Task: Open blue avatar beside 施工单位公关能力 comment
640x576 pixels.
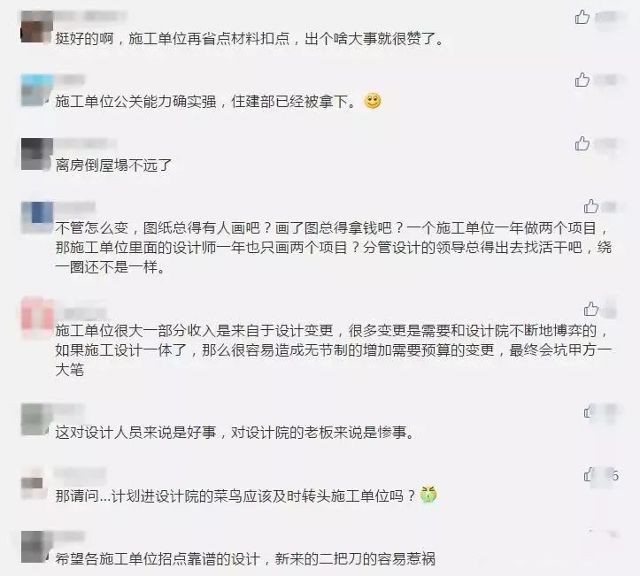Action: [37, 90]
